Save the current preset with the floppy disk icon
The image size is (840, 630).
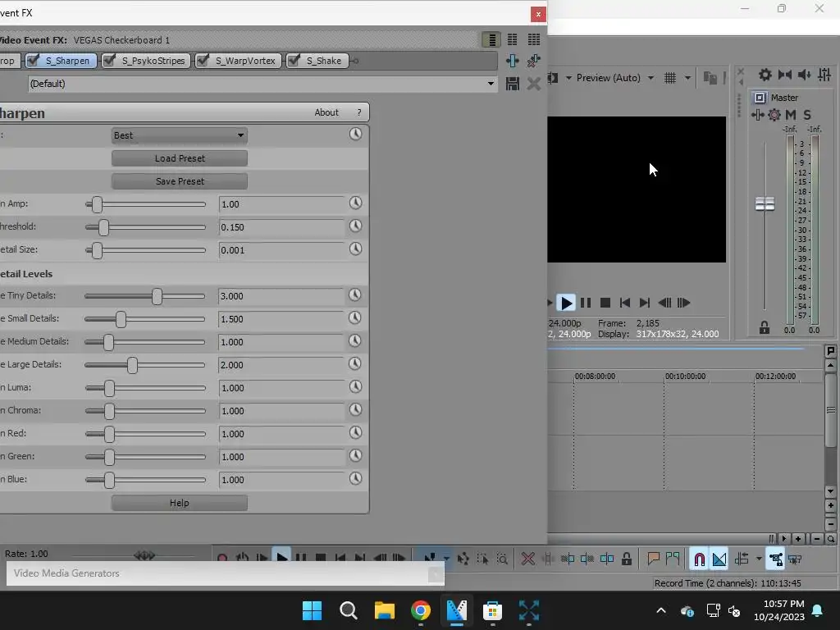point(512,84)
